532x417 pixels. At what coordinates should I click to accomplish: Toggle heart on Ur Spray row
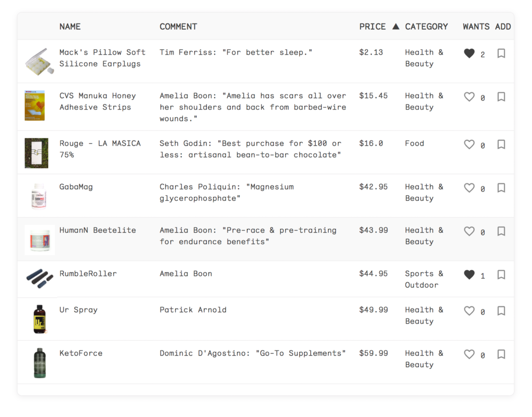[469, 311]
